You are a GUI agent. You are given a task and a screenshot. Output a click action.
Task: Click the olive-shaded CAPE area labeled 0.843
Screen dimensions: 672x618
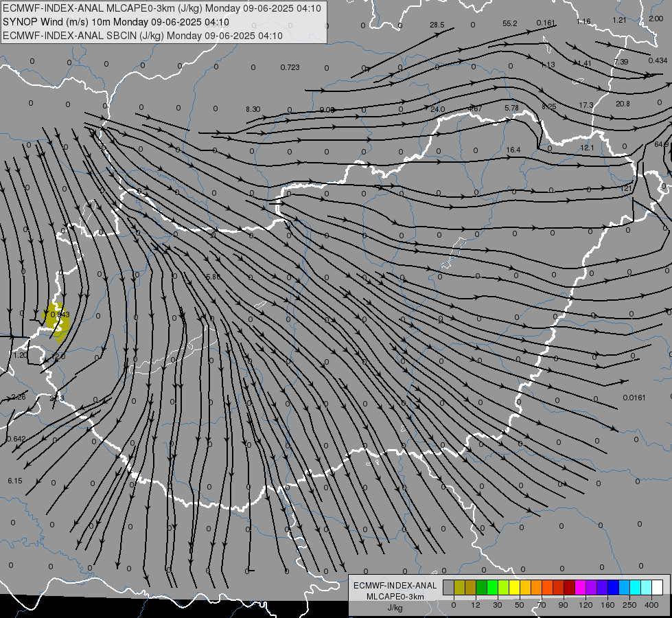pos(57,323)
